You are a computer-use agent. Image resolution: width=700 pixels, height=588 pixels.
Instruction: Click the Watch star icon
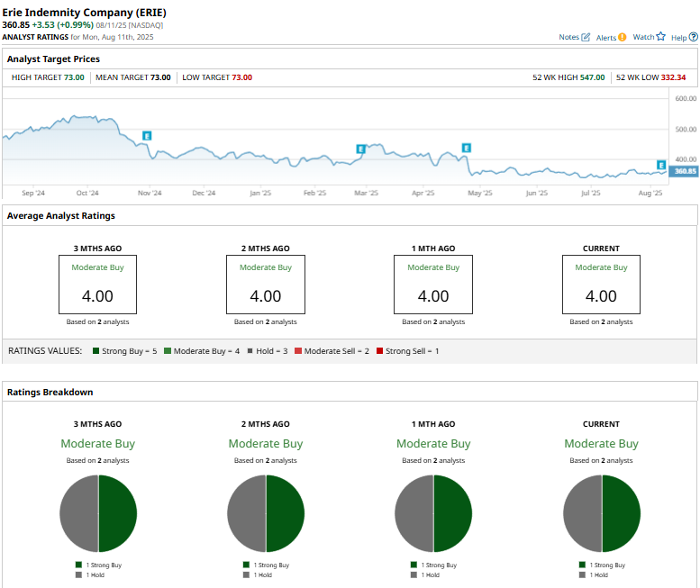click(660, 37)
